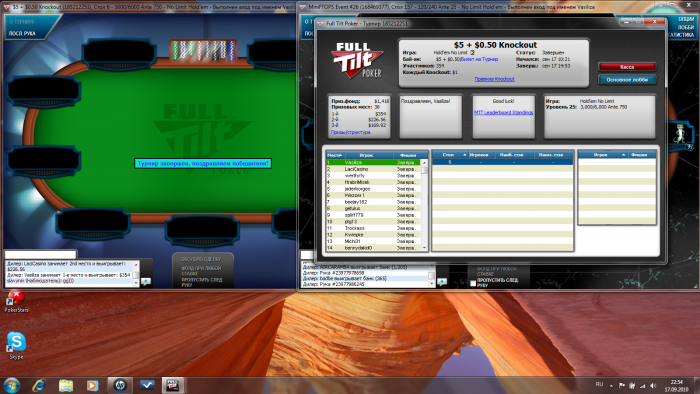Select player bennydakid0 in standings
The width and height of the screenshot is (700, 394).
[373, 248]
